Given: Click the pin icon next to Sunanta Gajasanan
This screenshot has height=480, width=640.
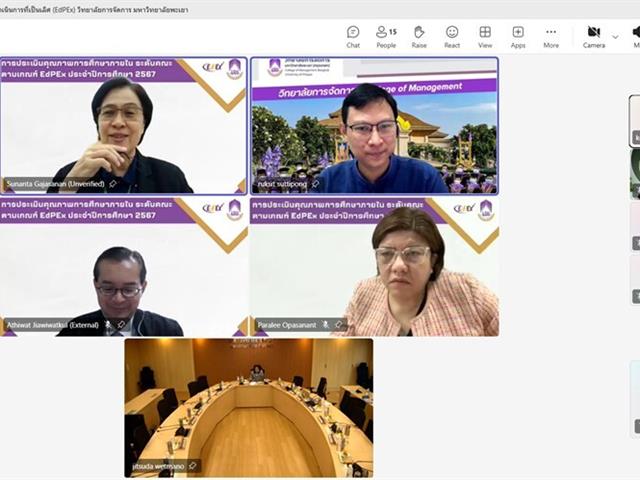Looking at the screenshot, I should coord(113,184).
